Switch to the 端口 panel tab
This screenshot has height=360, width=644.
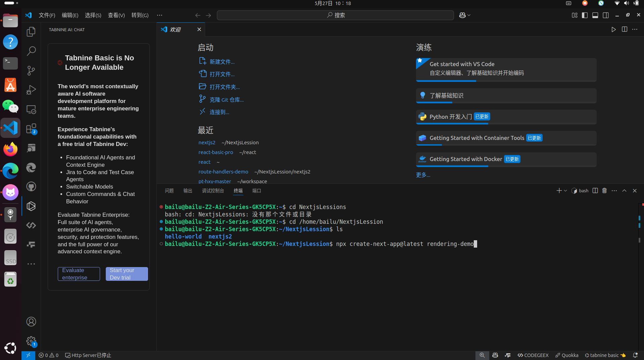tap(257, 191)
